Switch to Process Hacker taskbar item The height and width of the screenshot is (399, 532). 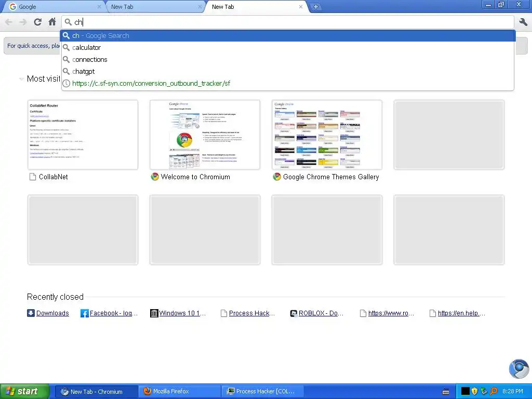(x=262, y=392)
